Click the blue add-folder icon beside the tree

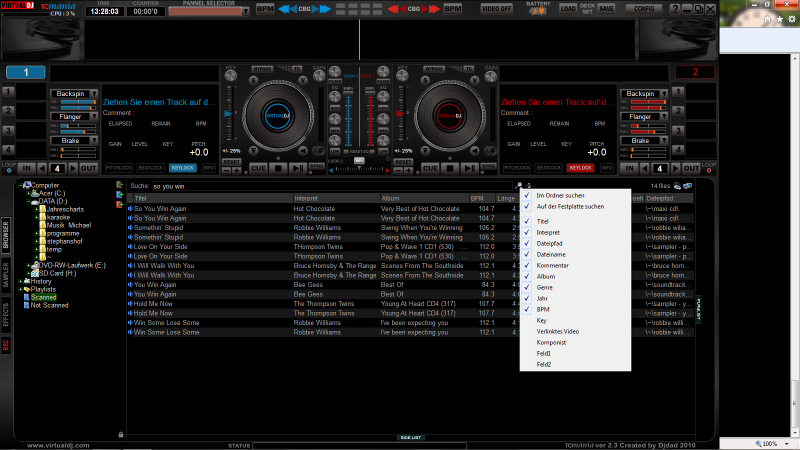pyautogui.click(x=119, y=195)
